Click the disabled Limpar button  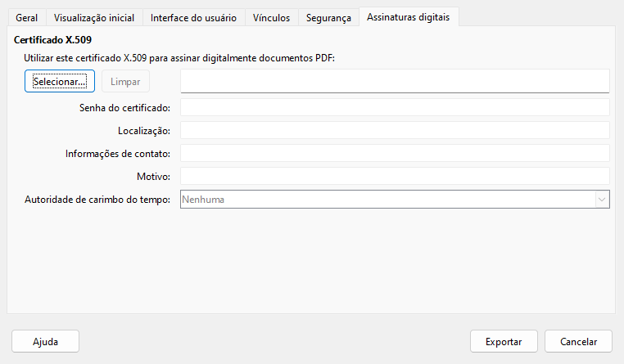click(125, 81)
